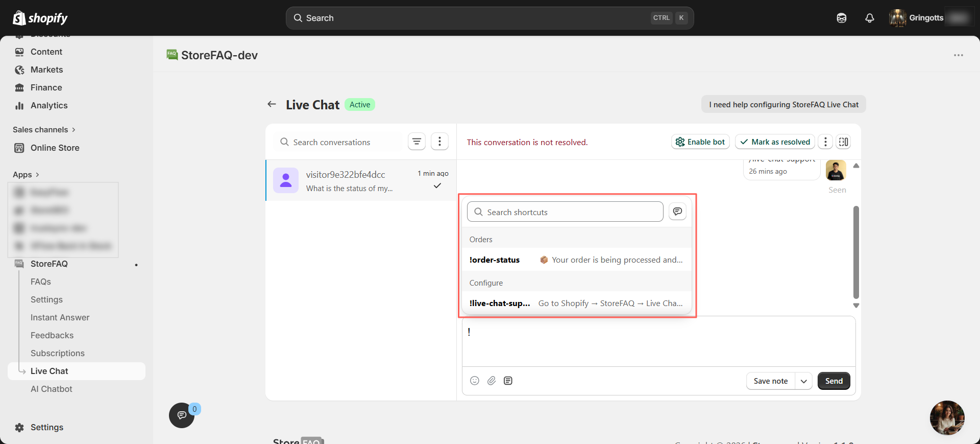Screen dimensions: 980x444
Task: Click Enable bot button
Action: [x=700, y=142]
